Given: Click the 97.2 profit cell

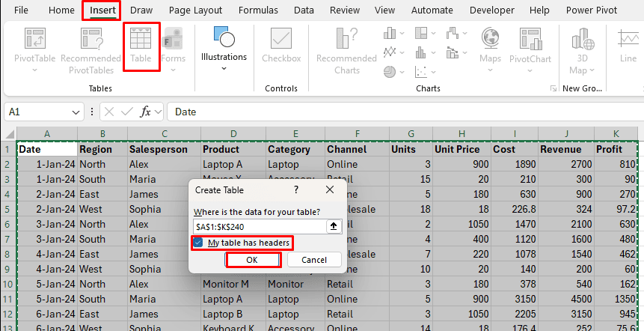Looking at the screenshot, I should (x=616, y=209).
